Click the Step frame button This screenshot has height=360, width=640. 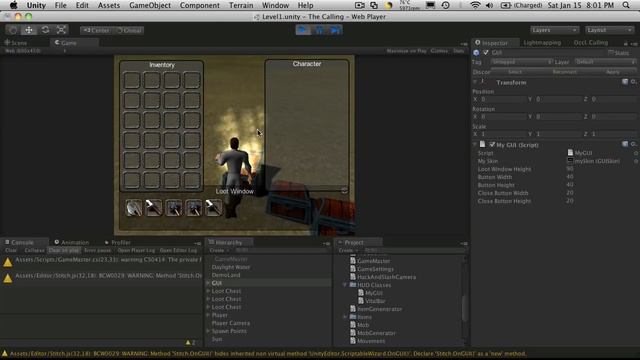(x=335, y=30)
